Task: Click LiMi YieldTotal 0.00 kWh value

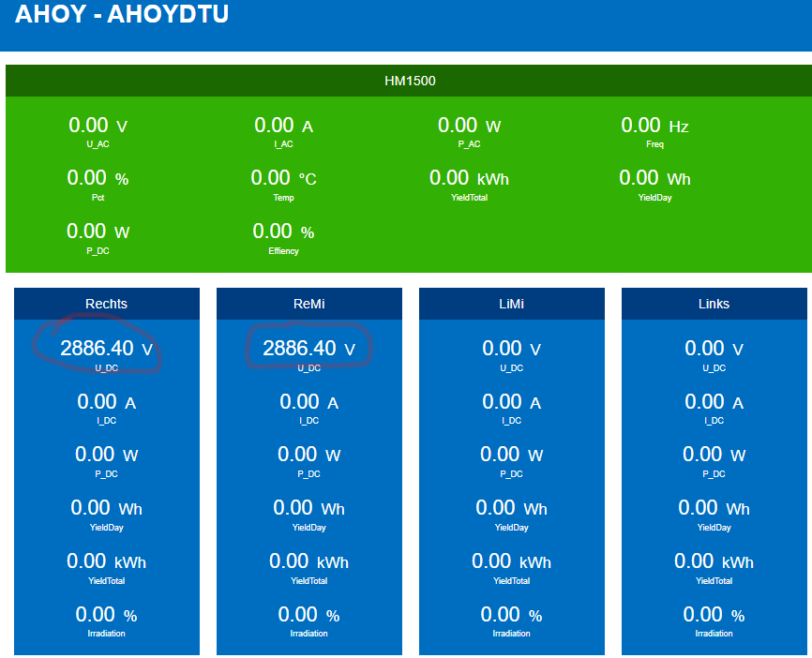Action: tap(512, 561)
